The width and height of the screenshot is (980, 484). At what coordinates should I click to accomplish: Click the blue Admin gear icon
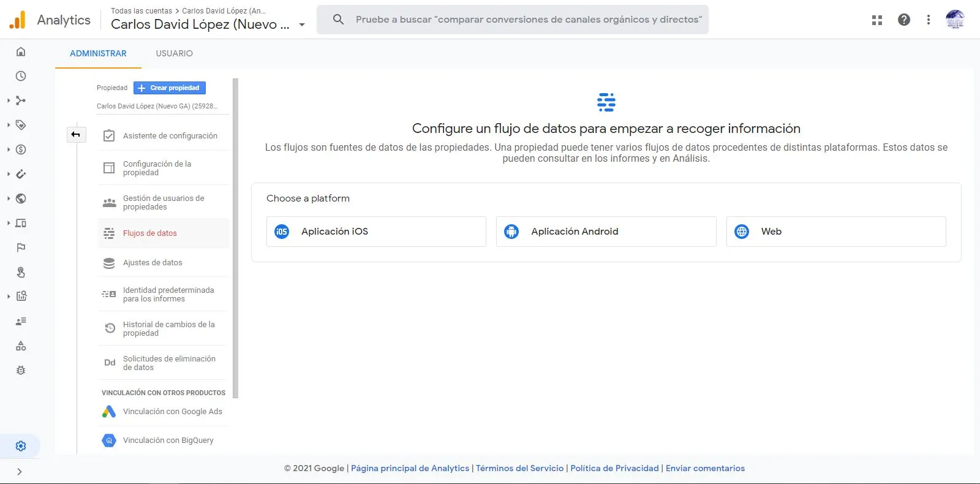pos(21,446)
